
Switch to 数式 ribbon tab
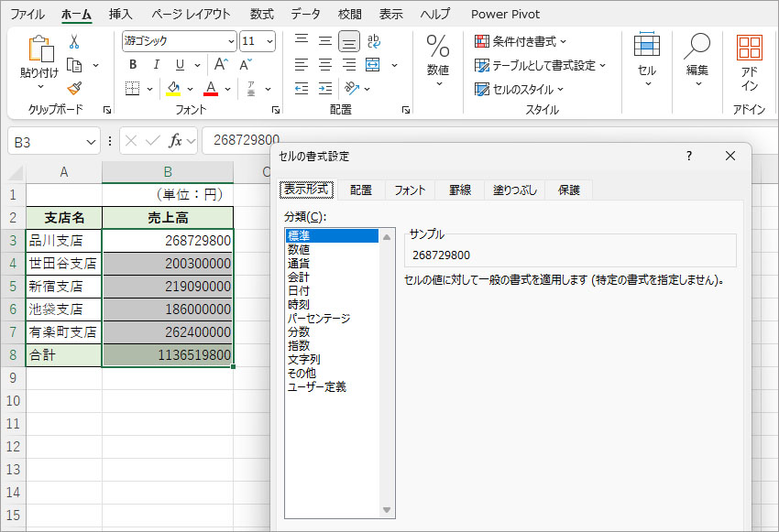click(262, 14)
